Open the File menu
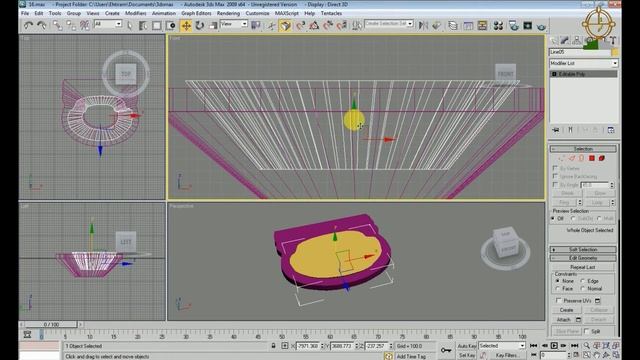The height and width of the screenshot is (360, 640). tap(25, 13)
